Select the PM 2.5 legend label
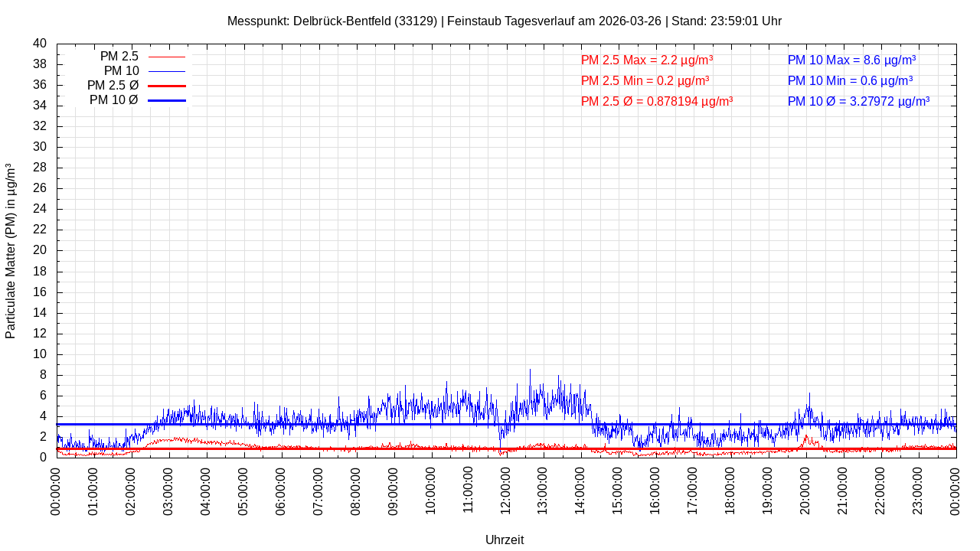 [119, 57]
